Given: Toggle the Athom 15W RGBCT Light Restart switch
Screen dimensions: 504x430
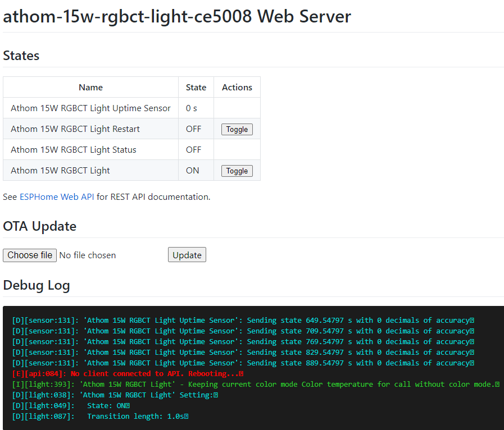Looking at the screenshot, I should pyautogui.click(x=237, y=130).
